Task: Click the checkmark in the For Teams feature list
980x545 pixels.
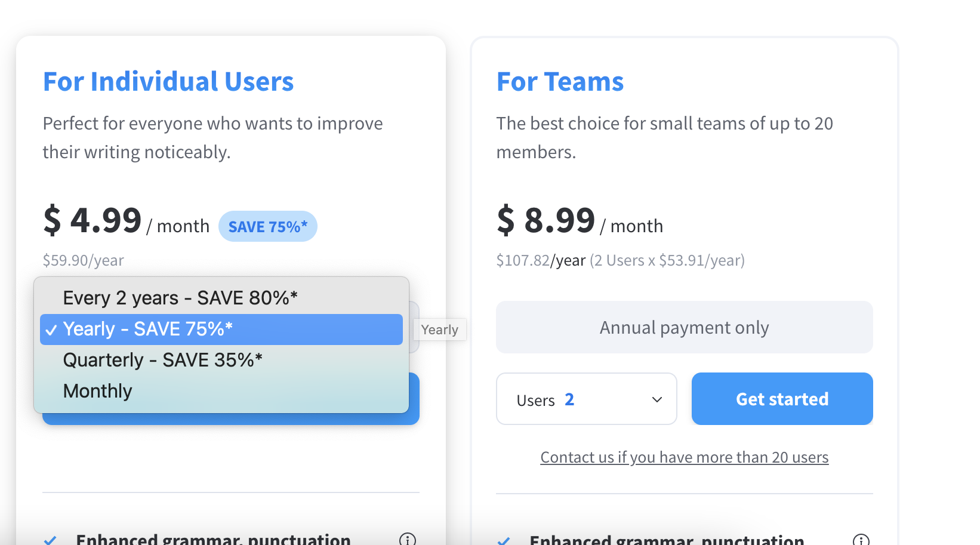Action: coord(504,539)
